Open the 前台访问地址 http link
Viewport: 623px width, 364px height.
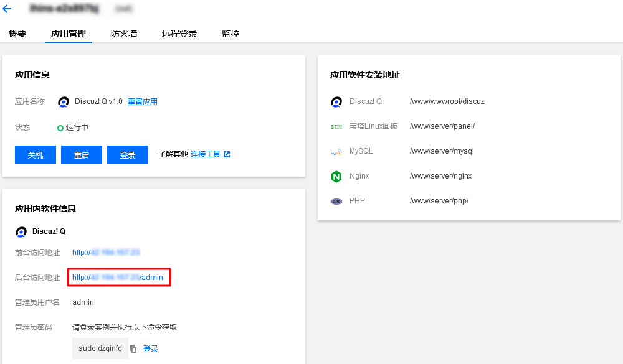tap(106, 253)
